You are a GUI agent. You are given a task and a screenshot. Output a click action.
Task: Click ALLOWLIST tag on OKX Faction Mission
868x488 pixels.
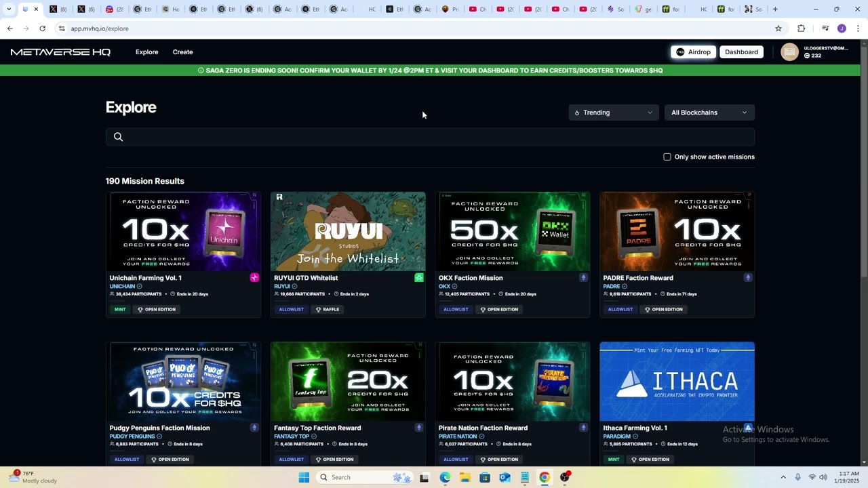point(456,309)
